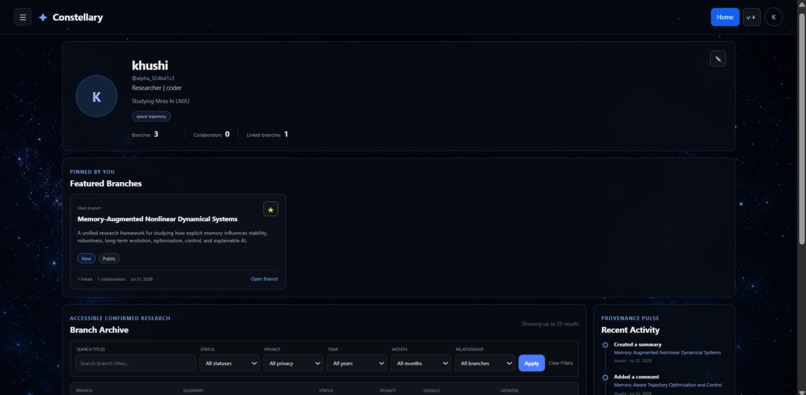Image resolution: width=806 pixels, height=395 pixels.
Task: Open the K account avatar in header
Action: click(x=774, y=17)
